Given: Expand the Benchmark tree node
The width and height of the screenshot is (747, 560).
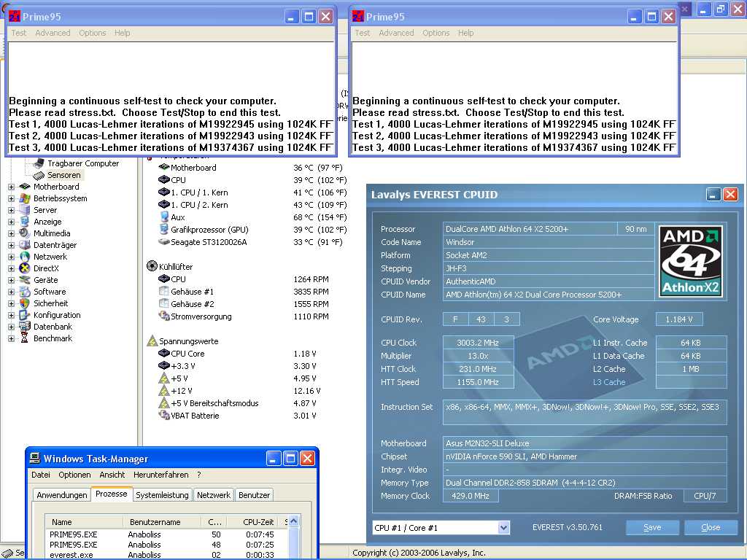Looking at the screenshot, I should point(11,338).
